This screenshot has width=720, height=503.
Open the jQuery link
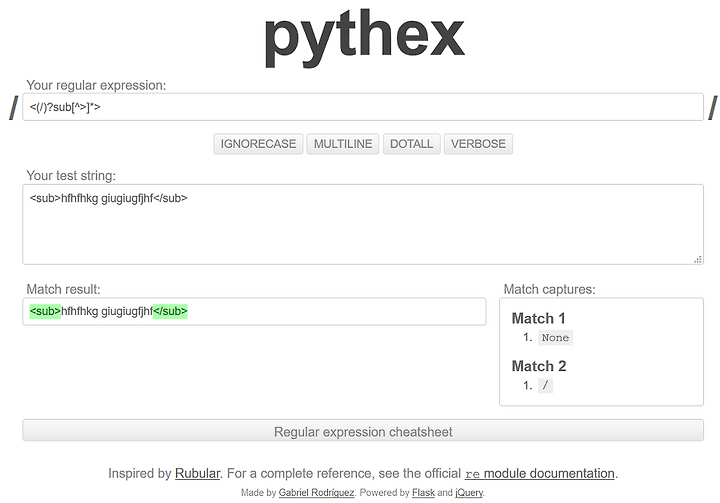click(x=469, y=492)
